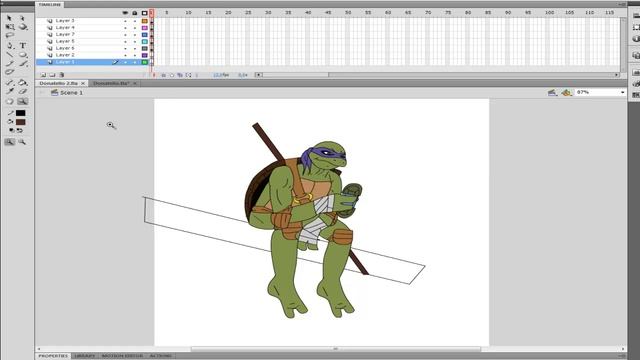Screen dimensions: 640x360
Task: Lock Layer 5 using its lock dot
Action: tap(135, 42)
